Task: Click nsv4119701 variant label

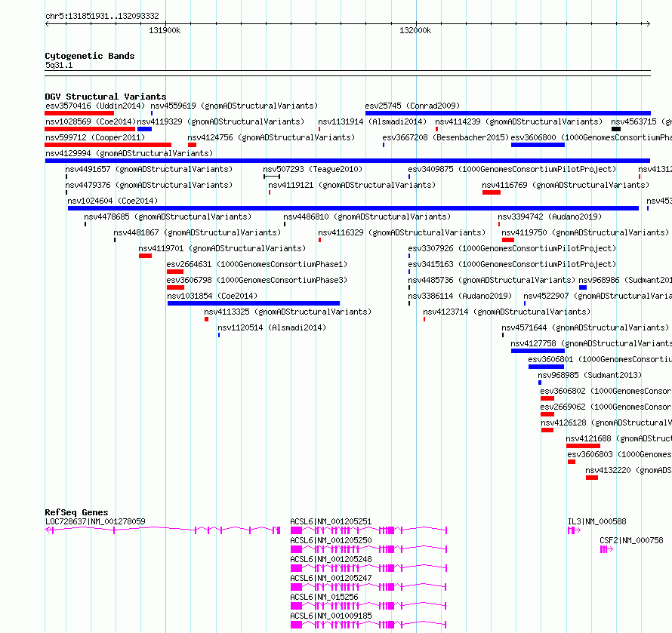Action: (222, 248)
